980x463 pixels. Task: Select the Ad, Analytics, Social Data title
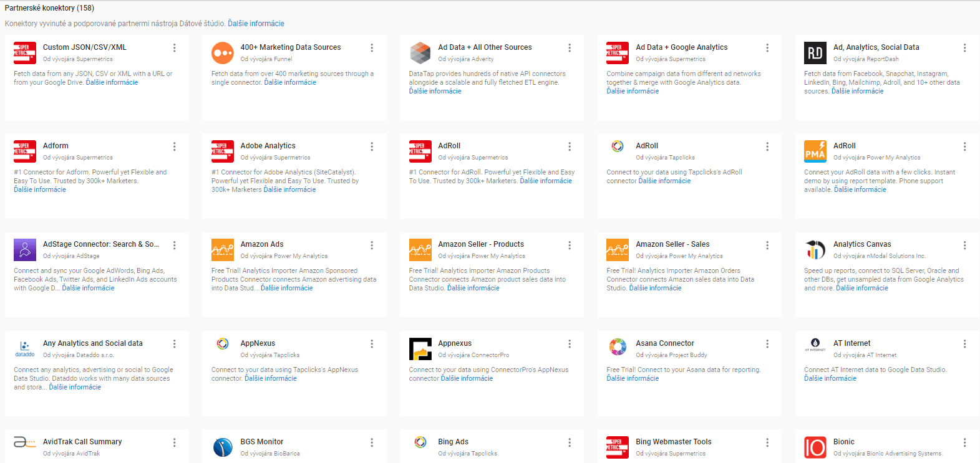876,47
